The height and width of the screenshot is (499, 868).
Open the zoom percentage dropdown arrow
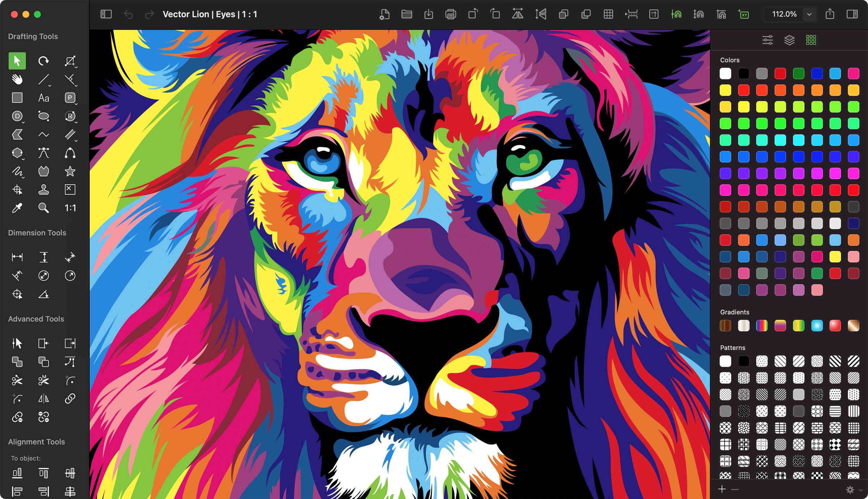coord(809,14)
